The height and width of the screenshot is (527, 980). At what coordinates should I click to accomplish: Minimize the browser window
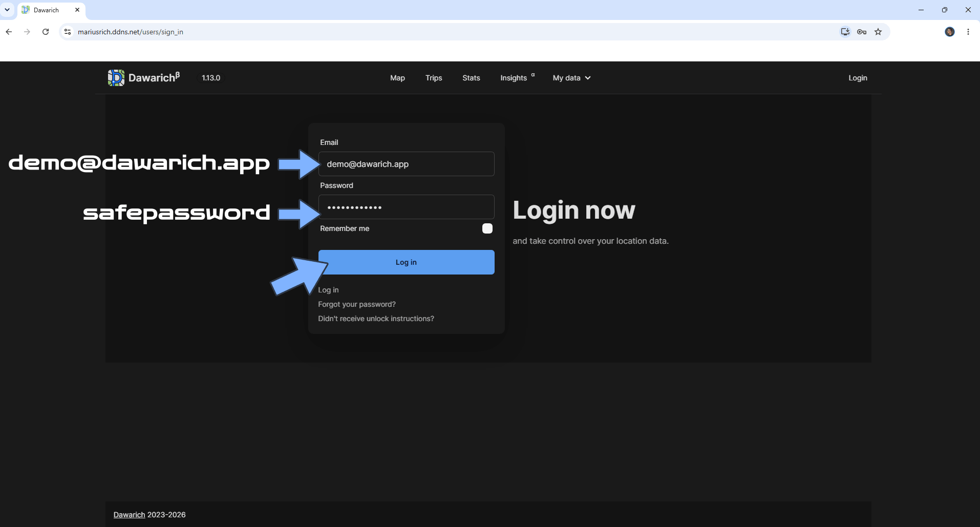[x=921, y=10]
